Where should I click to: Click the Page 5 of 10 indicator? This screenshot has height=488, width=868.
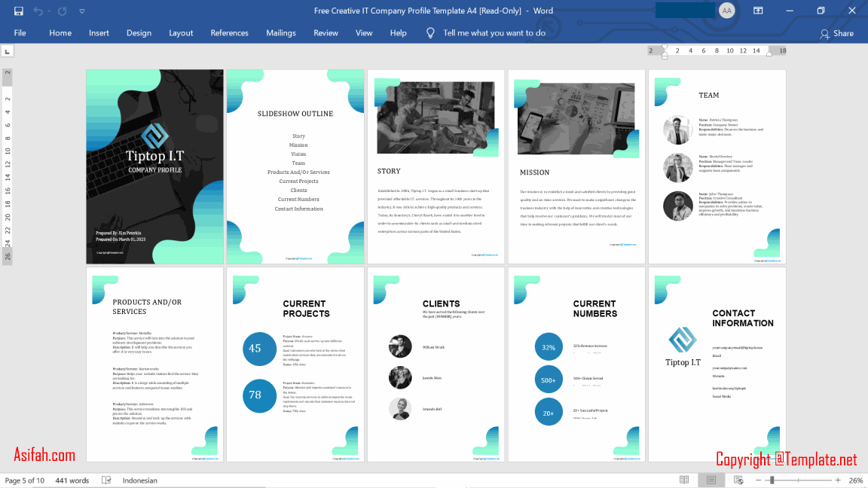pos(24,480)
